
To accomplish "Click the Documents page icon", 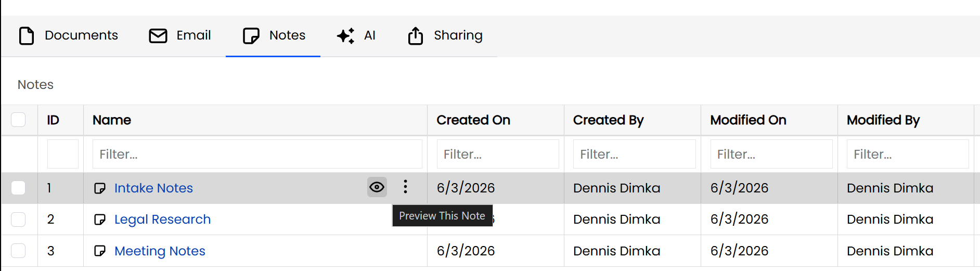I will [x=27, y=36].
